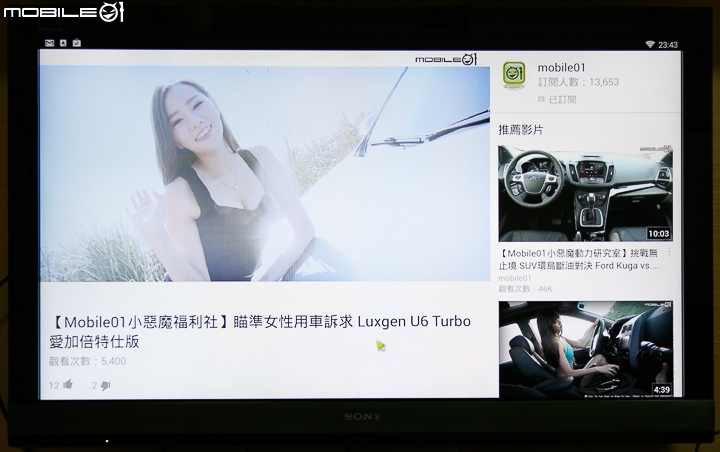
Task: Open overflow menu for Ford Kuga video
Action: point(669,252)
